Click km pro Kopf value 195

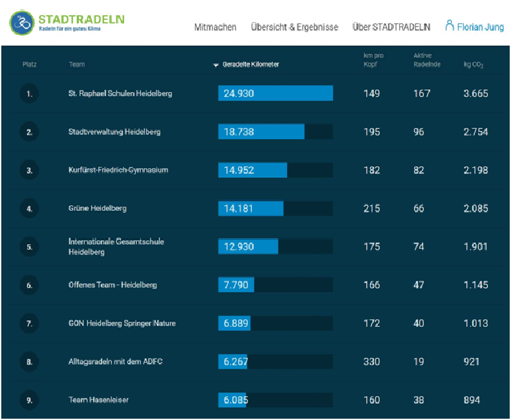tap(371, 132)
